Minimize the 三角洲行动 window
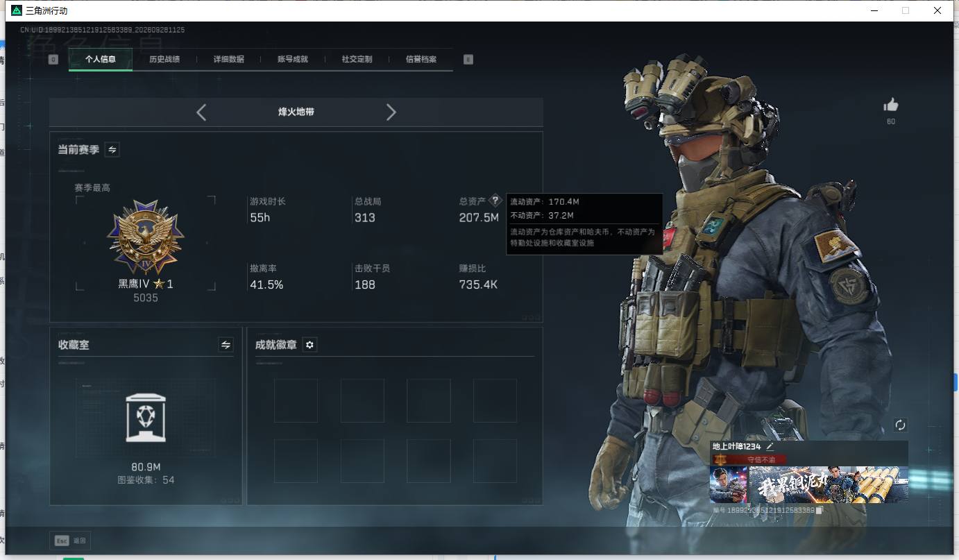The height and width of the screenshot is (560, 959). click(x=874, y=10)
